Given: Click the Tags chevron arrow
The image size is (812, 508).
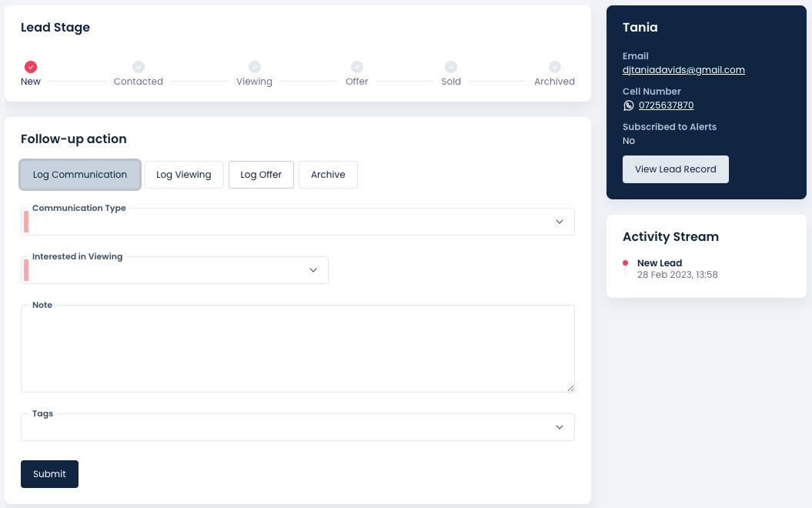Looking at the screenshot, I should pyautogui.click(x=560, y=427).
